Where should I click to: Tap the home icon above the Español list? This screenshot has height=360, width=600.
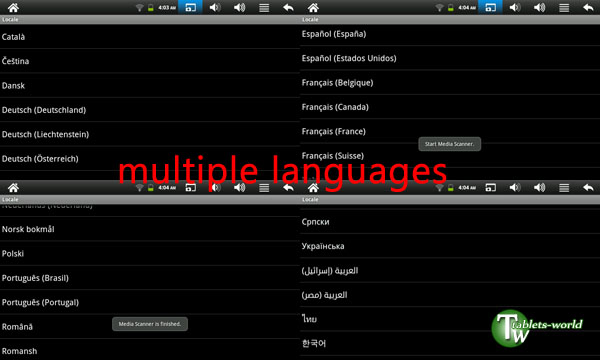point(313,7)
